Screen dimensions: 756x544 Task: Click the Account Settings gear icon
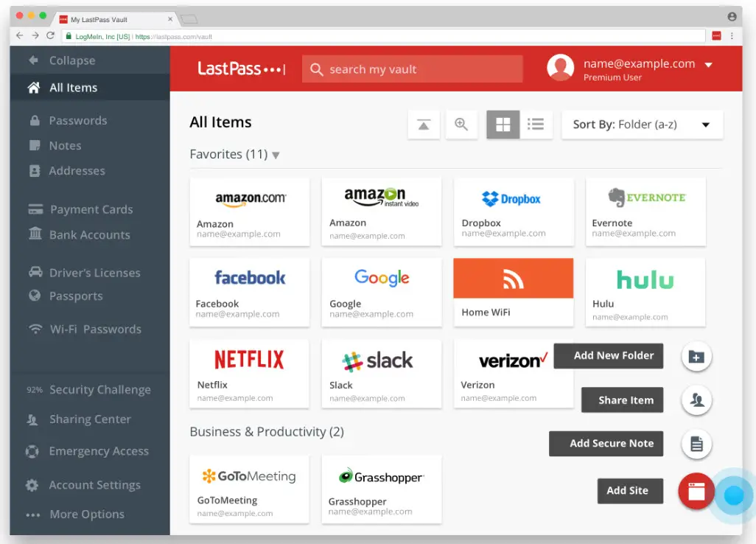(32, 485)
